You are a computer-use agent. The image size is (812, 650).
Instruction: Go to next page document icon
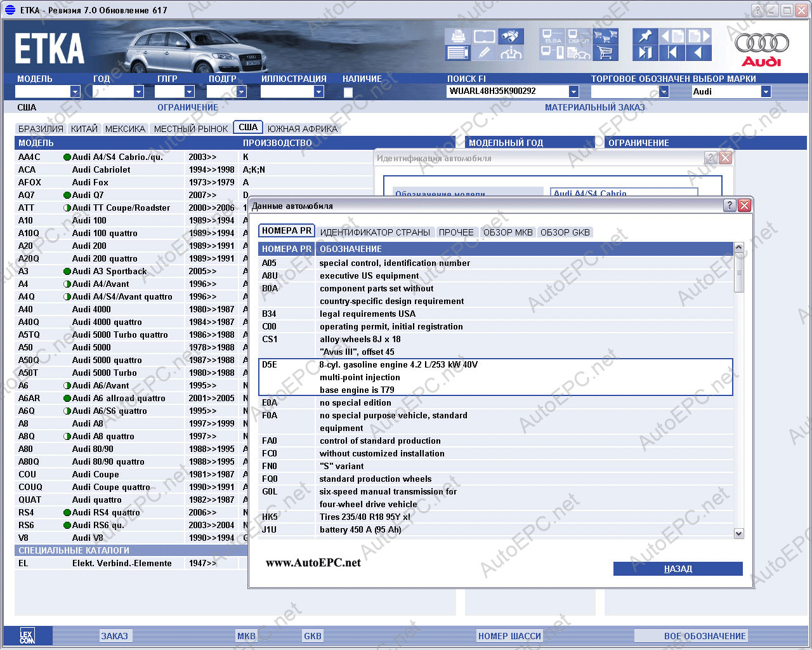coord(698,36)
